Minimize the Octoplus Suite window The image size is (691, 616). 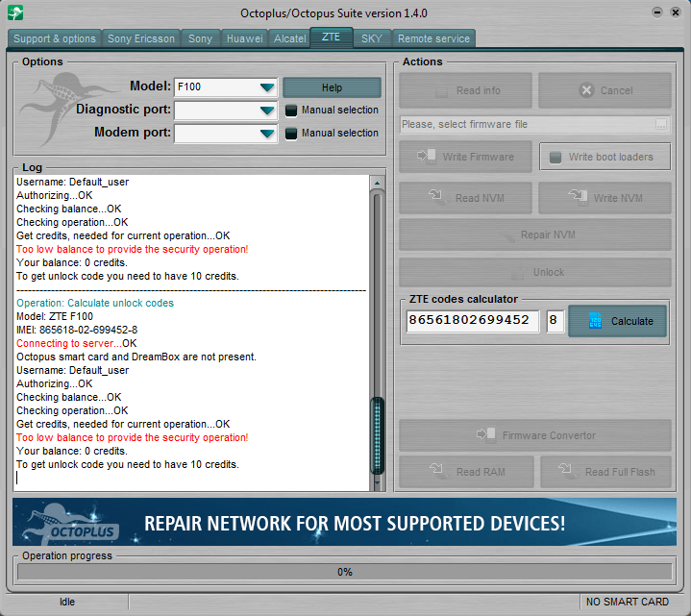[x=657, y=12]
